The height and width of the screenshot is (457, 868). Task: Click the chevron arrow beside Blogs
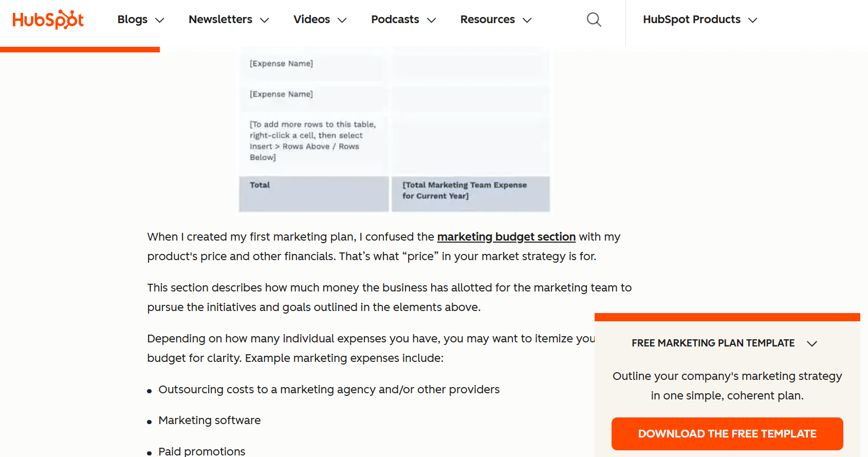(x=160, y=20)
